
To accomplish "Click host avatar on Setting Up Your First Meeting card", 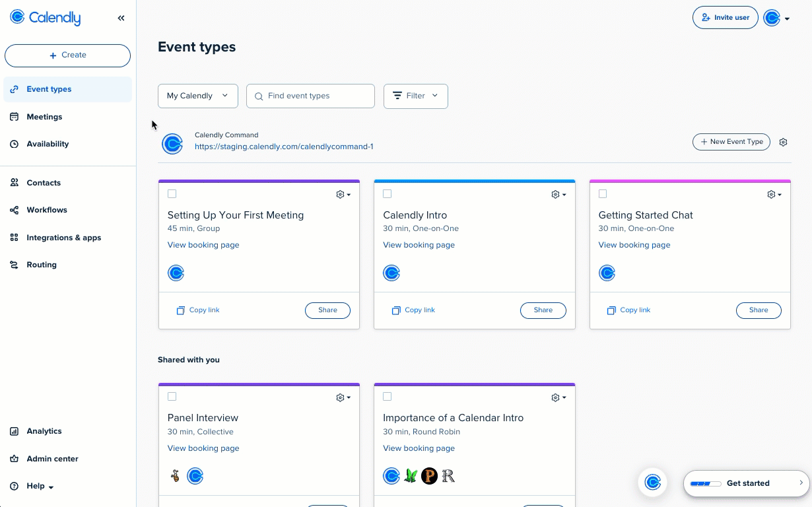I will click(x=176, y=273).
